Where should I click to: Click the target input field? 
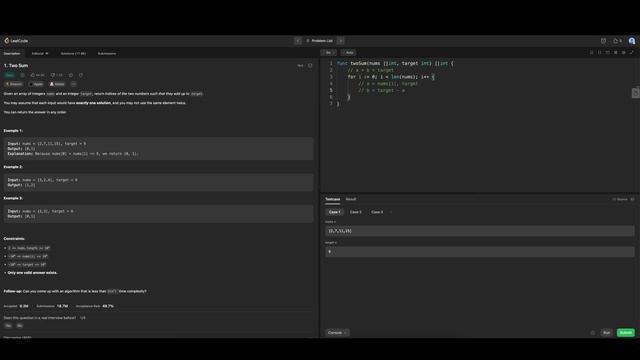[480, 251]
